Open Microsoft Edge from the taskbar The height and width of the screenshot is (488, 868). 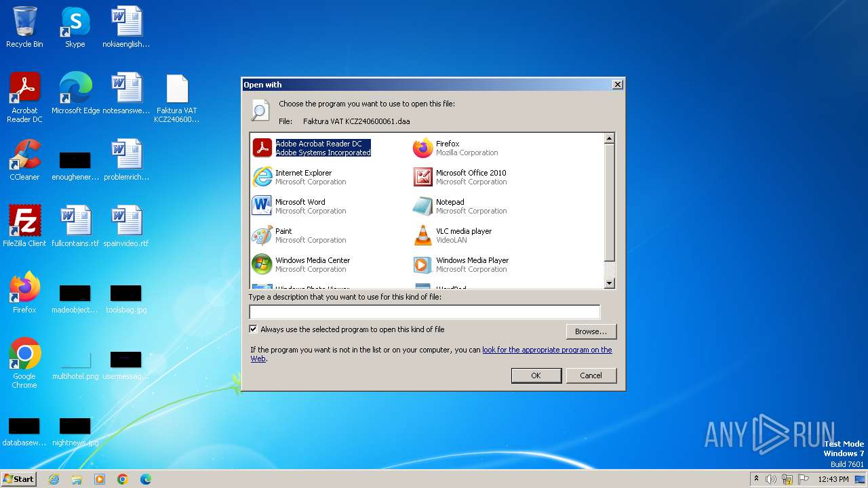coord(146,479)
